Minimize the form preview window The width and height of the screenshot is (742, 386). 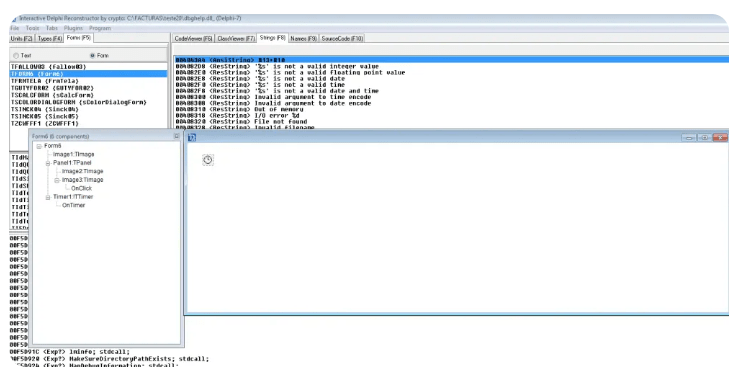pos(689,138)
